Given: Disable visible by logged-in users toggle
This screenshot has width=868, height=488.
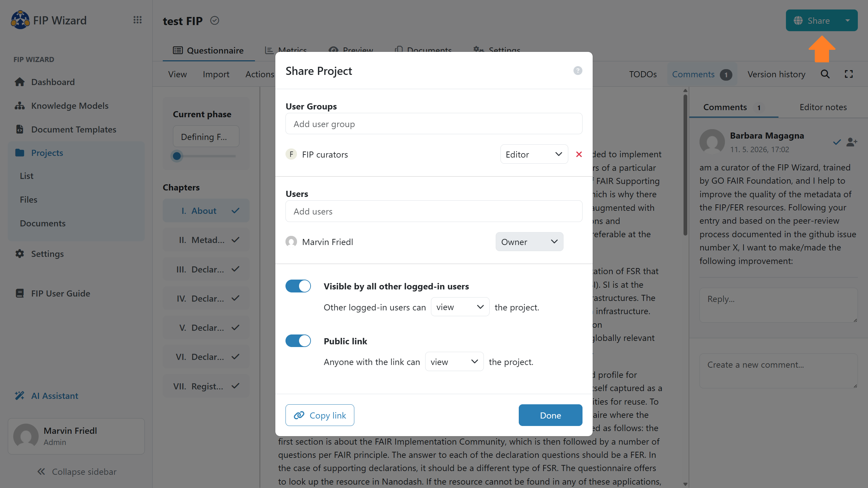Looking at the screenshot, I should tap(298, 286).
